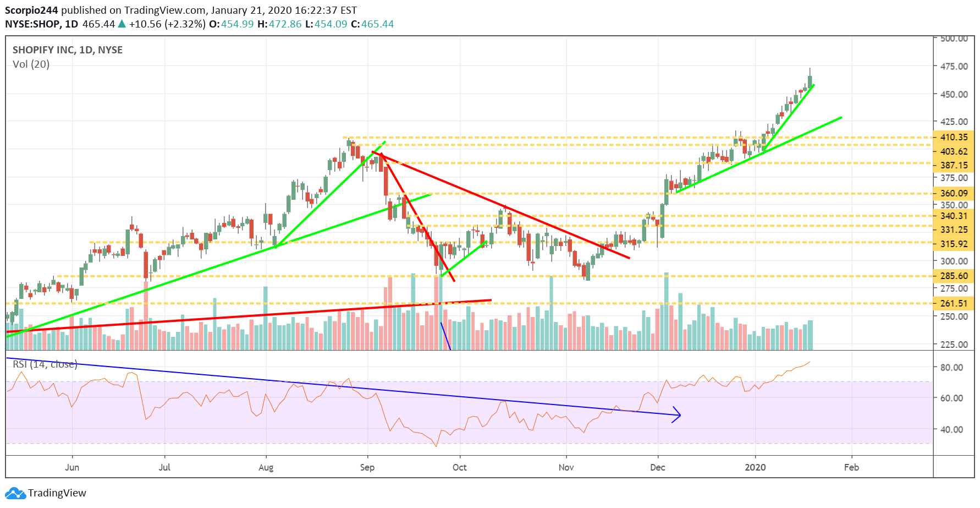The width and height of the screenshot is (980, 508).
Task: Click the +10.56 (+2.32%) change value
Action: click(167, 24)
